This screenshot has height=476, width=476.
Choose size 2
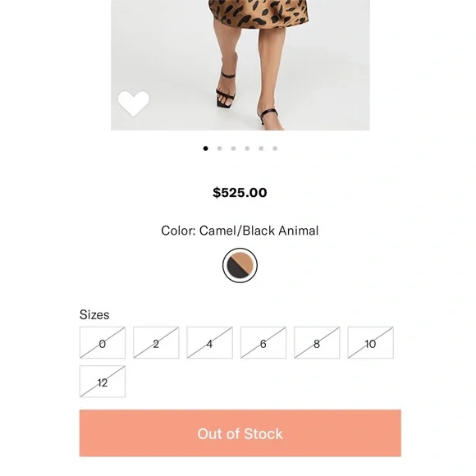click(156, 343)
